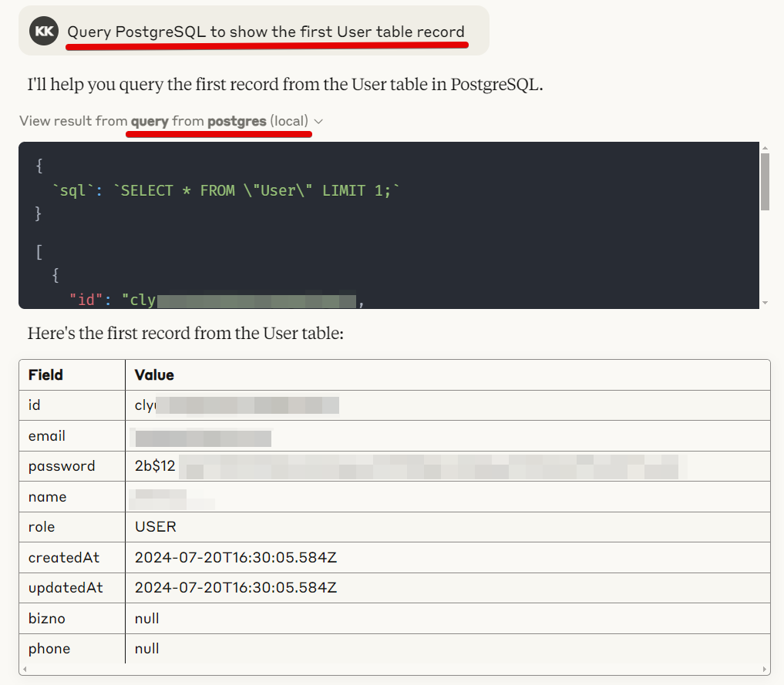784x685 pixels.
Task: Click the 'role' field cell
Action: click(x=72, y=526)
